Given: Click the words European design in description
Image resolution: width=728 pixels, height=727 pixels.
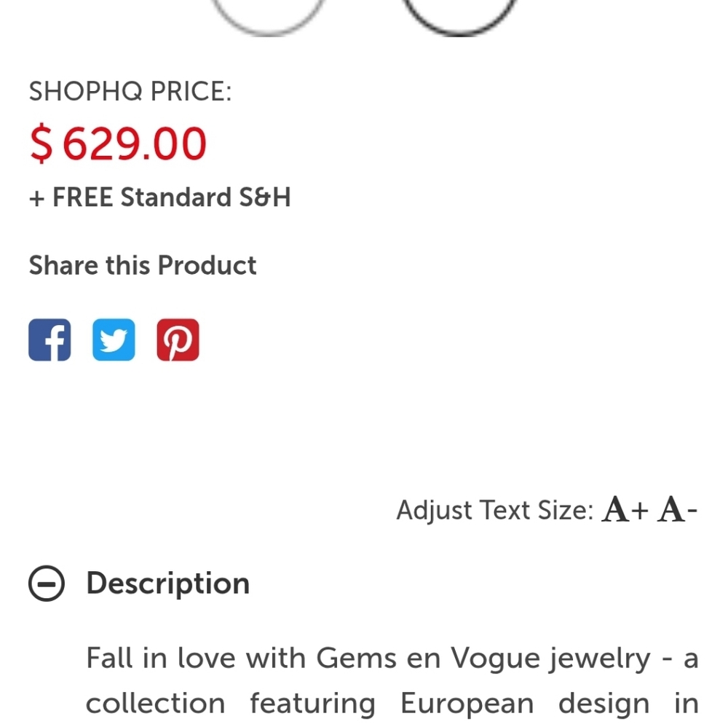Looking at the screenshot, I should point(525,703).
